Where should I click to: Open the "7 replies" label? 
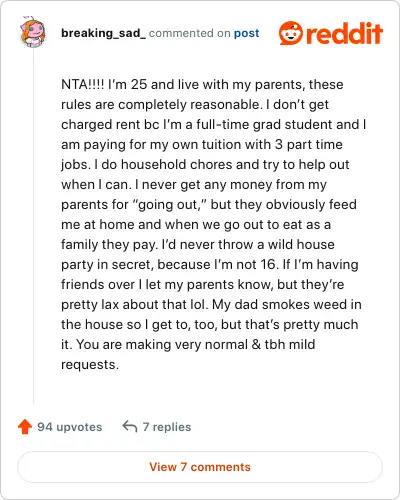tap(167, 427)
